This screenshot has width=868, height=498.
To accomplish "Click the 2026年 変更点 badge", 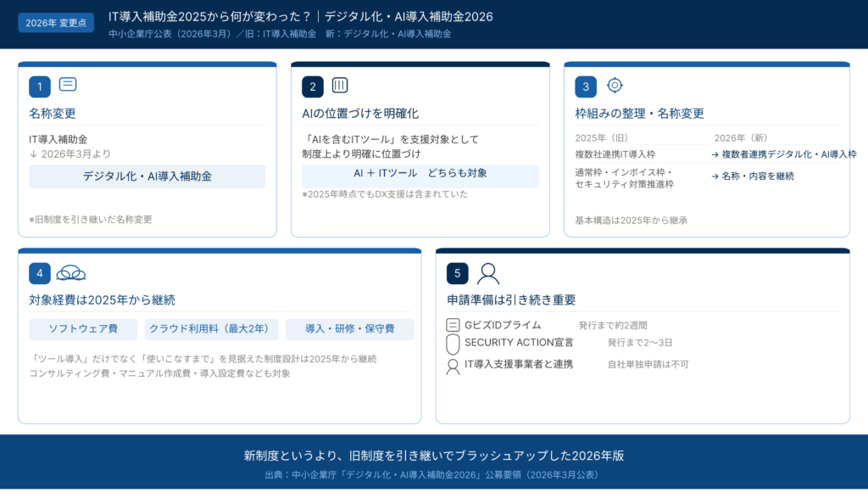I will pyautogui.click(x=56, y=23).
